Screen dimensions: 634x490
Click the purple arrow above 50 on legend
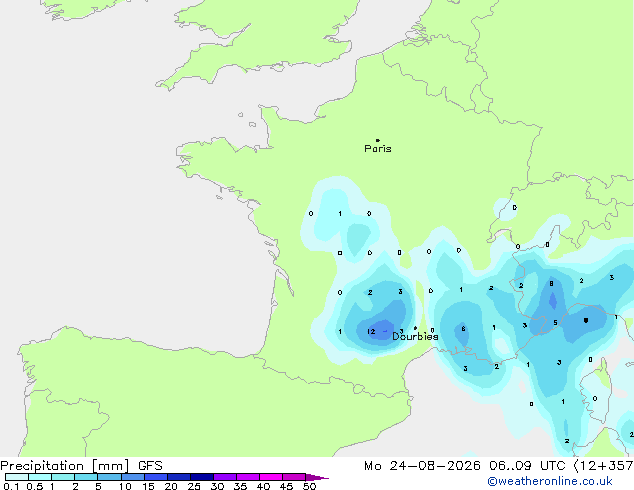[317, 477]
